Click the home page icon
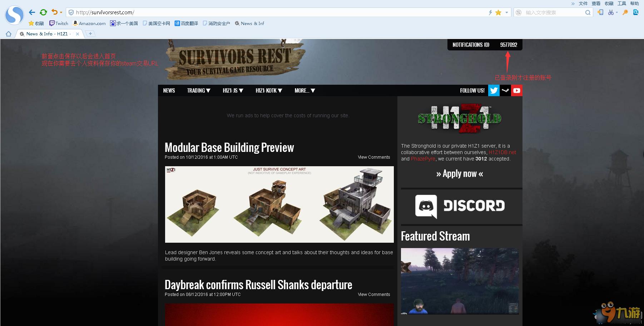644x326 pixels. click(x=9, y=34)
